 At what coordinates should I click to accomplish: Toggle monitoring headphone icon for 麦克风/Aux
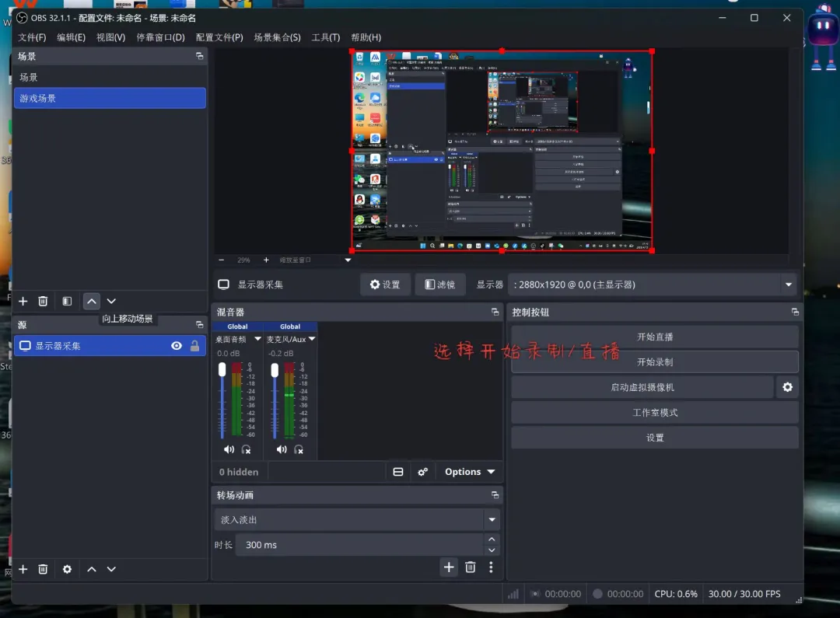pos(299,449)
